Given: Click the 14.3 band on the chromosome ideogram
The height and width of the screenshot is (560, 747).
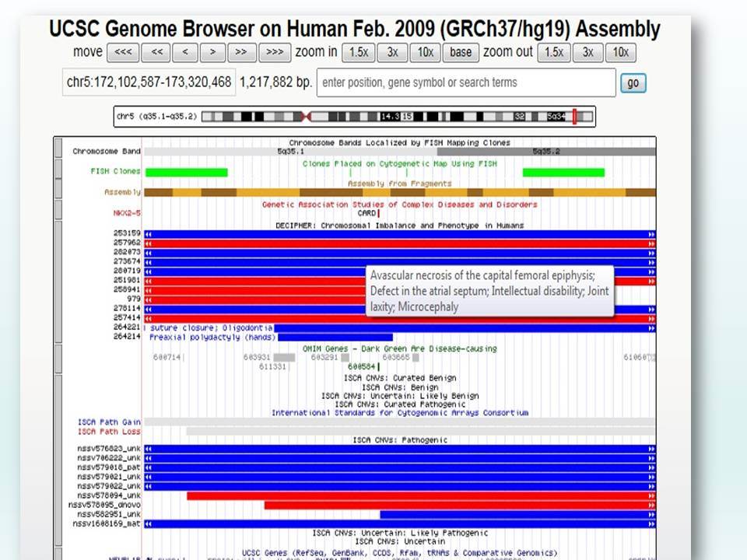Looking at the screenshot, I should coord(390,117).
